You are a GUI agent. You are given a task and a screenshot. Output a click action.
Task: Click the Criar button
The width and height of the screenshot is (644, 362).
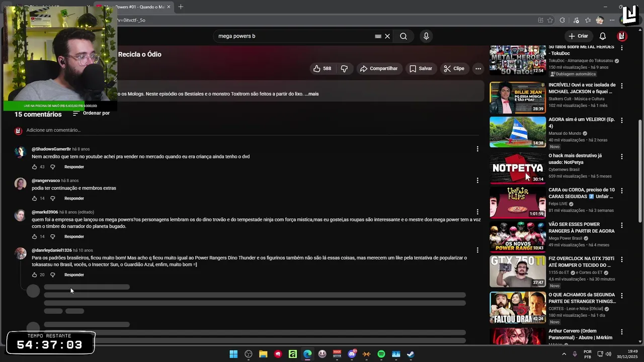click(578, 36)
